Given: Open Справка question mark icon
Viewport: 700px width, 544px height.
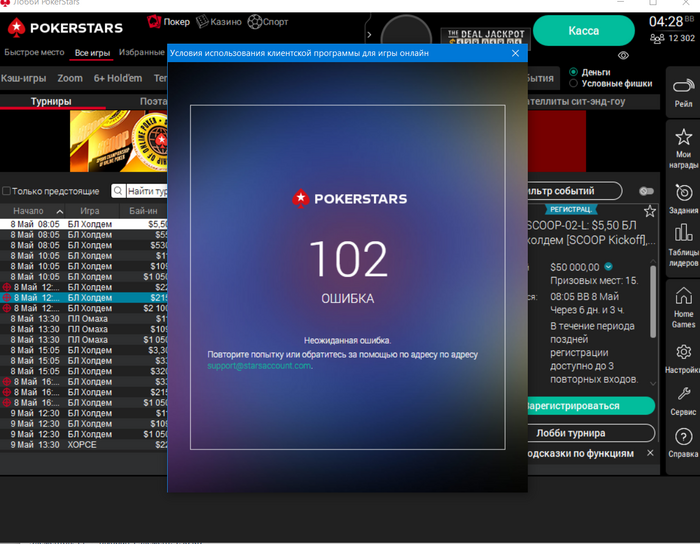Looking at the screenshot, I should [x=683, y=436].
